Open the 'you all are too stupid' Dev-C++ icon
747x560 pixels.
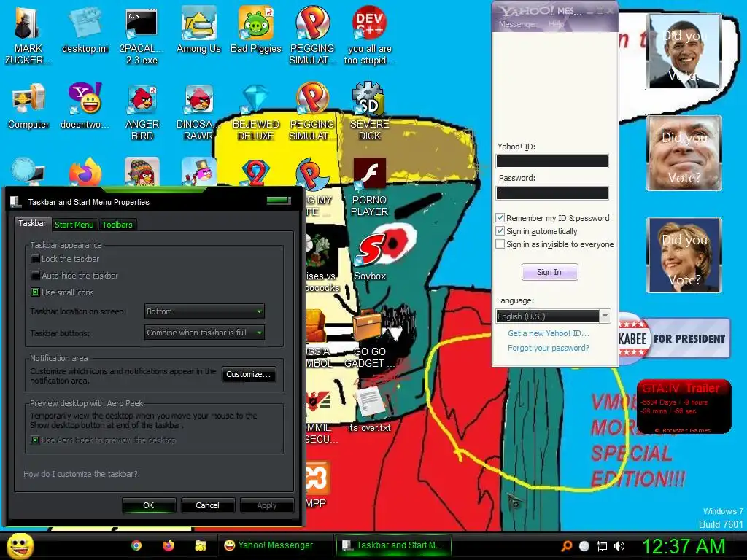[x=369, y=34]
